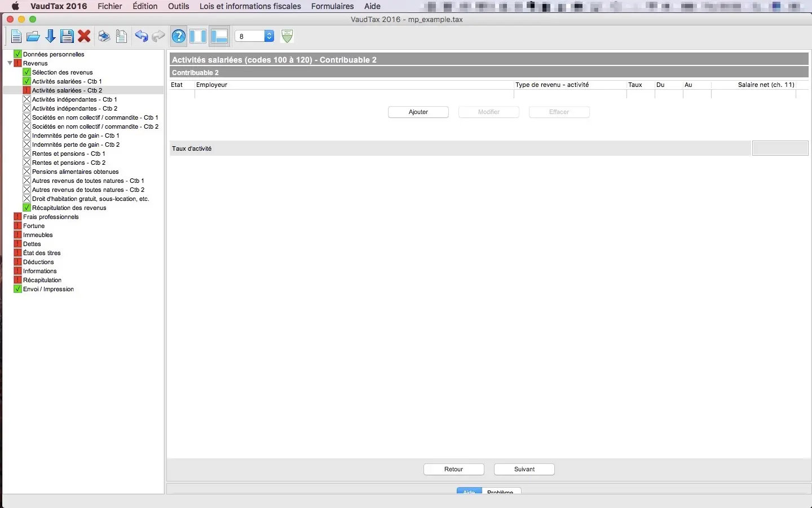Click the paperclip attachments icon
Viewport: 812px width, 508px height.
[121, 37]
